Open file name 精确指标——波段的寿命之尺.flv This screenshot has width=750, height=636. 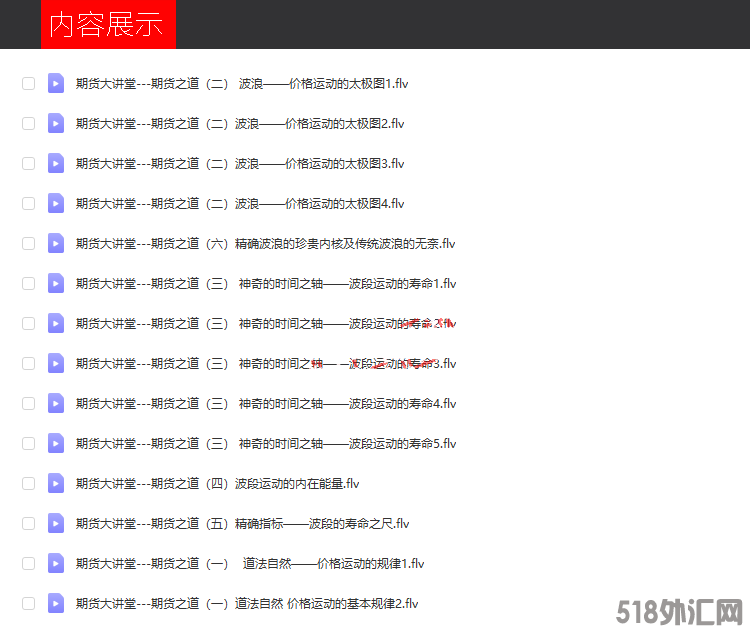tap(242, 524)
